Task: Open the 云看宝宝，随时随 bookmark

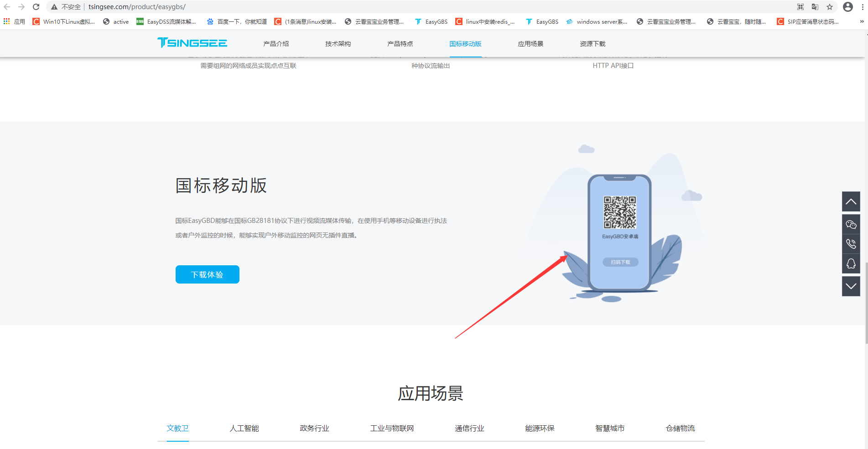Action: (x=736, y=21)
